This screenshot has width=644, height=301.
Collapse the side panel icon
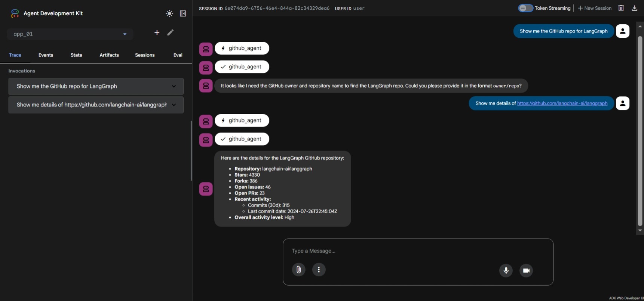click(x=183, y=13)
